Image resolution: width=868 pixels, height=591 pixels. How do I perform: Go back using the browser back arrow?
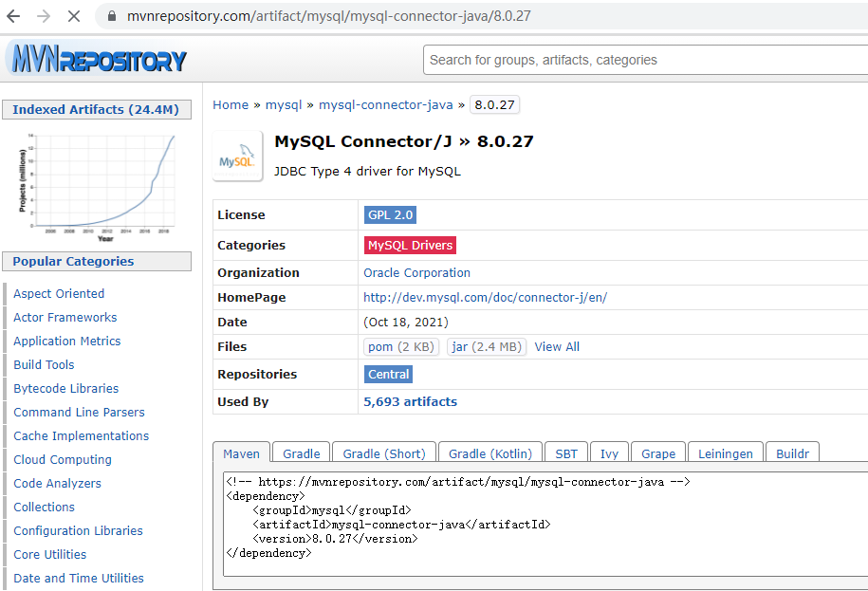click(13, 16)
